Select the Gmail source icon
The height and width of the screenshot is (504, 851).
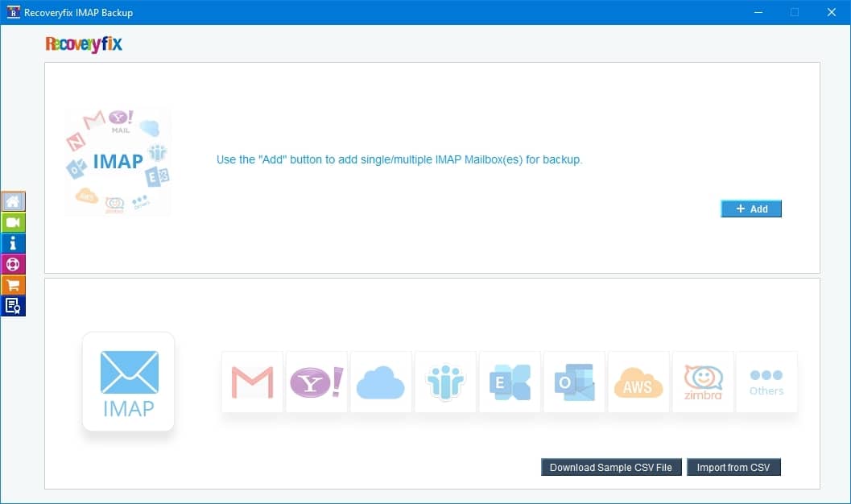coord(252,382)
